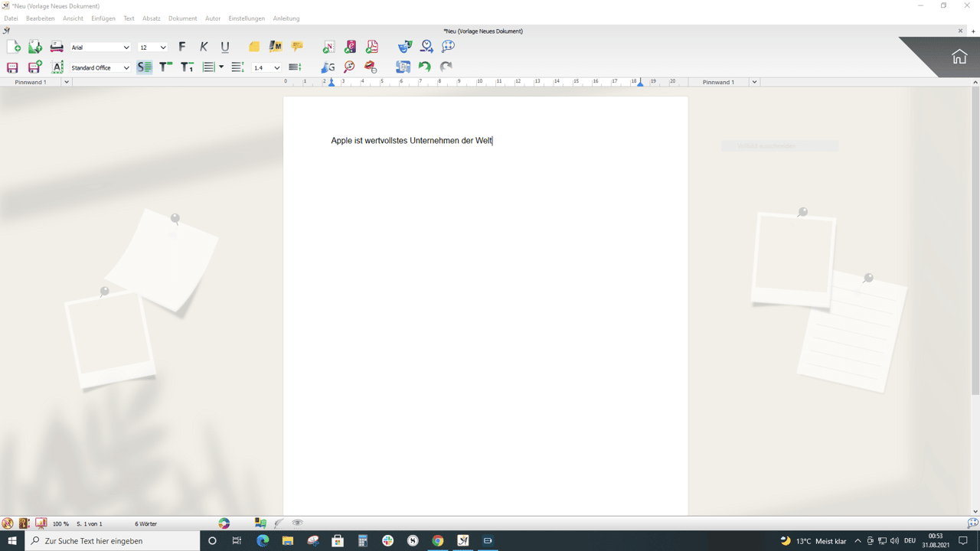Click the 'S. 1 von 1' page indicator
Image resolution: width=980 pixels, height=551 pixels.
(x=90, y=524)
